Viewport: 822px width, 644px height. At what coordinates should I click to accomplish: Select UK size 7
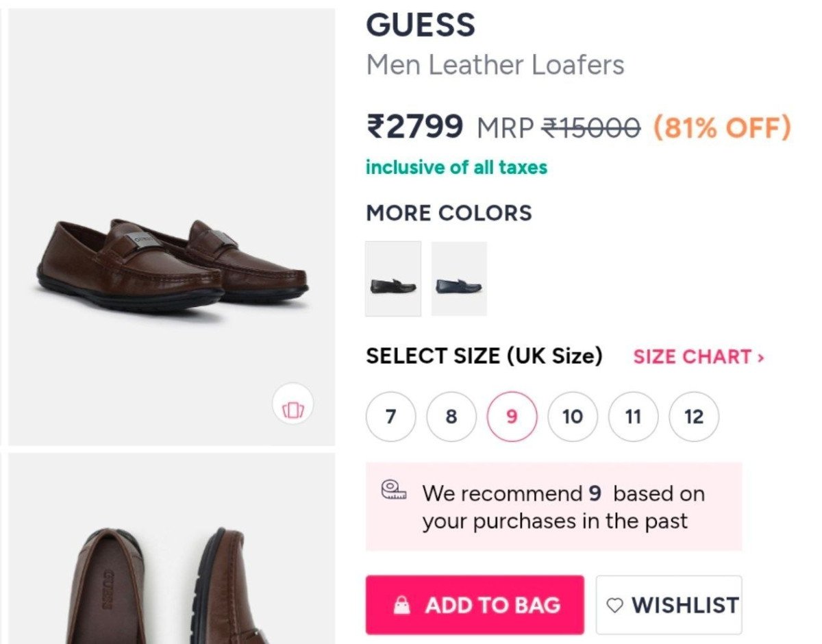pyautogui.click(x=390, y=416)
